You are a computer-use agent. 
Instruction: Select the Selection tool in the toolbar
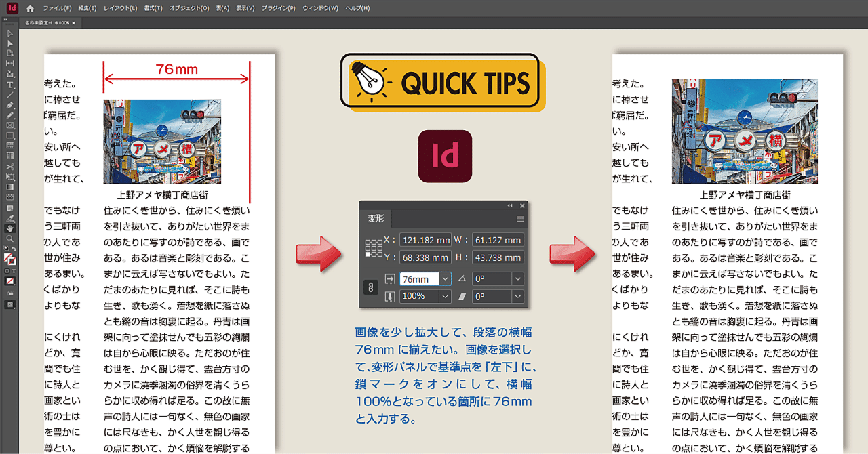click(9, 32)
